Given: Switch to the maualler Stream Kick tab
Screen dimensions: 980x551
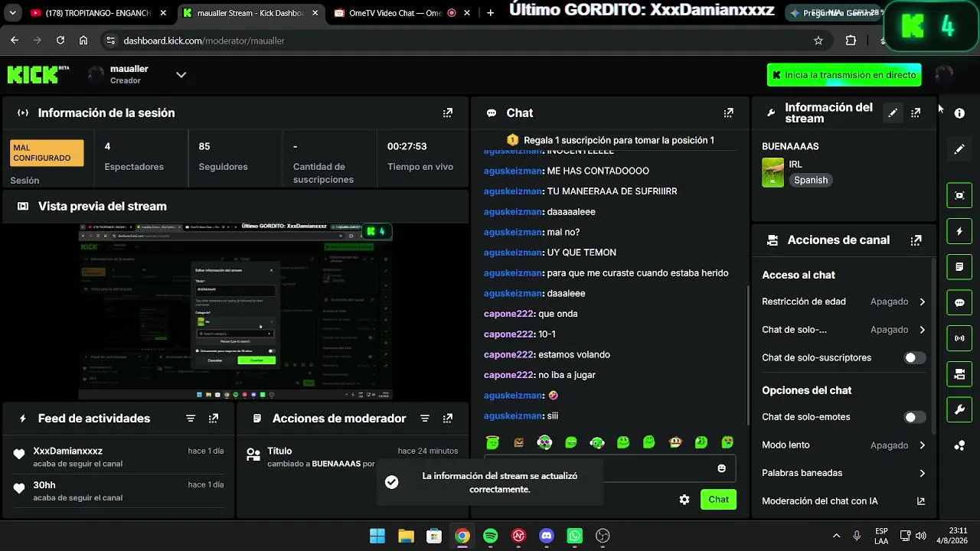Looking at the screenshot, I should tap(250, 13).
